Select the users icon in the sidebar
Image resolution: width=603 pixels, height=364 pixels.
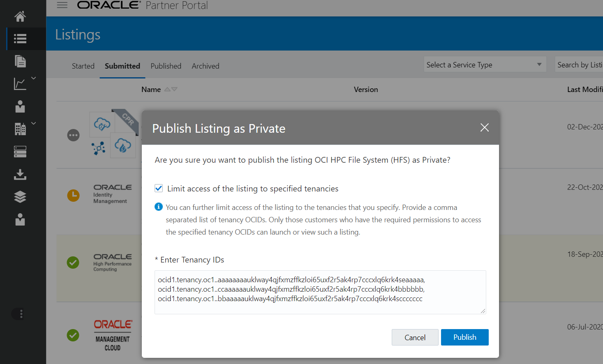pos(19,106)
